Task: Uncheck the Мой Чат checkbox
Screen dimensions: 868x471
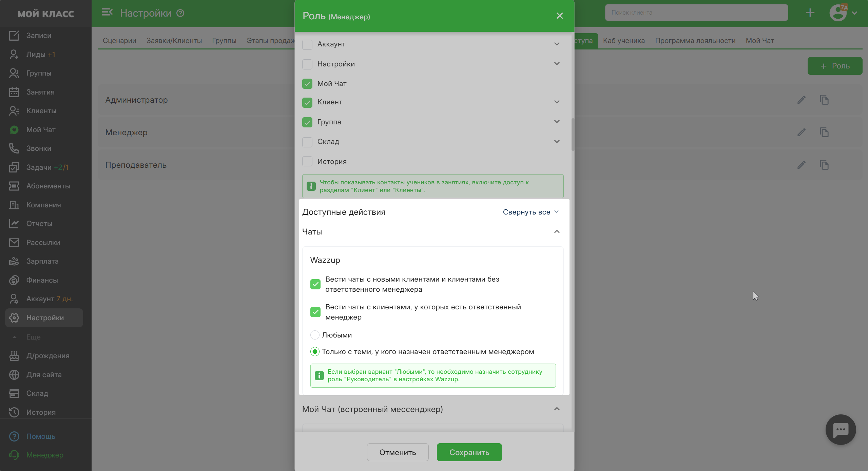Action: (307, 84)
